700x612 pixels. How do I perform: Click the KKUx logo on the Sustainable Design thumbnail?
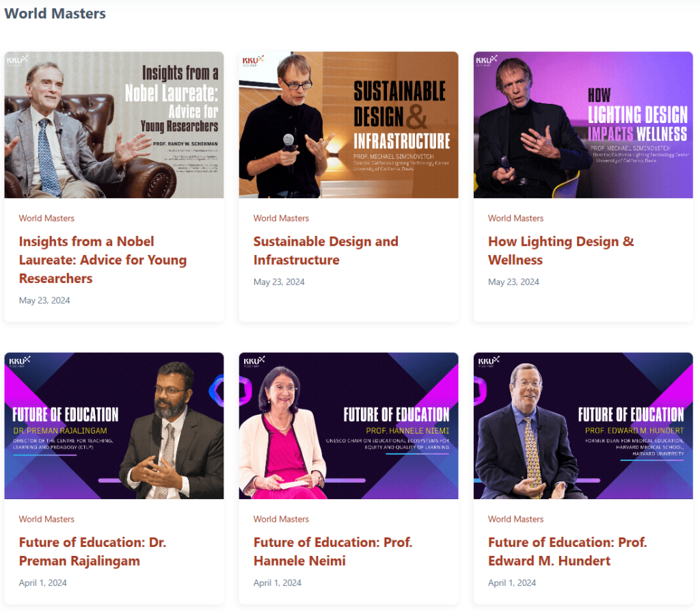pyautogui.click(x=253, y=60)
